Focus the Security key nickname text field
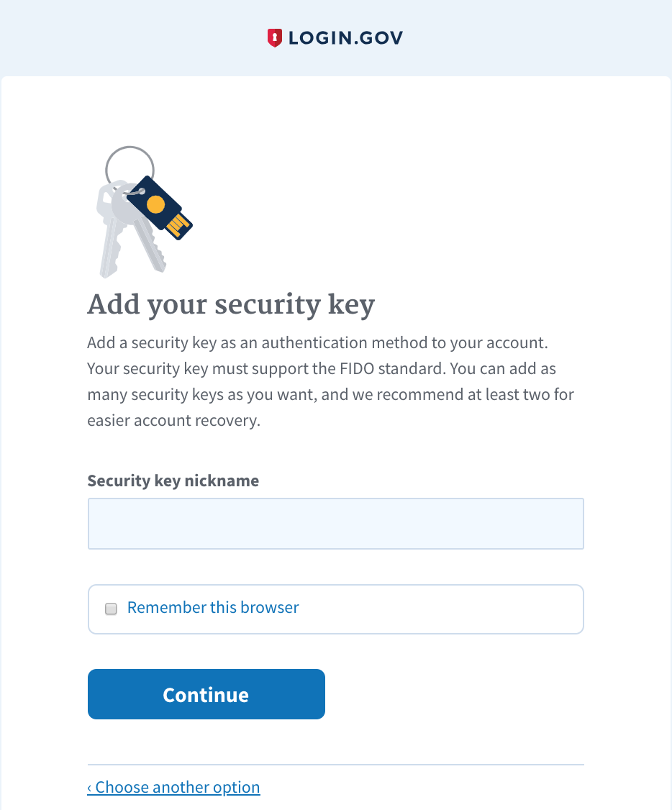Screen dimensions: 672x810 coord(335,524)
